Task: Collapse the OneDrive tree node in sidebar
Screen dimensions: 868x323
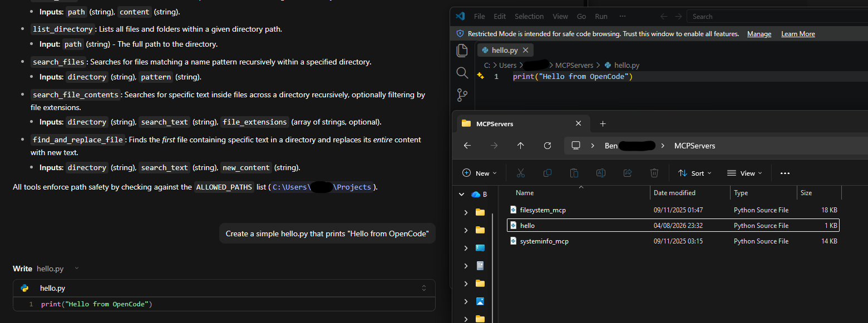Action: (461, 195)
